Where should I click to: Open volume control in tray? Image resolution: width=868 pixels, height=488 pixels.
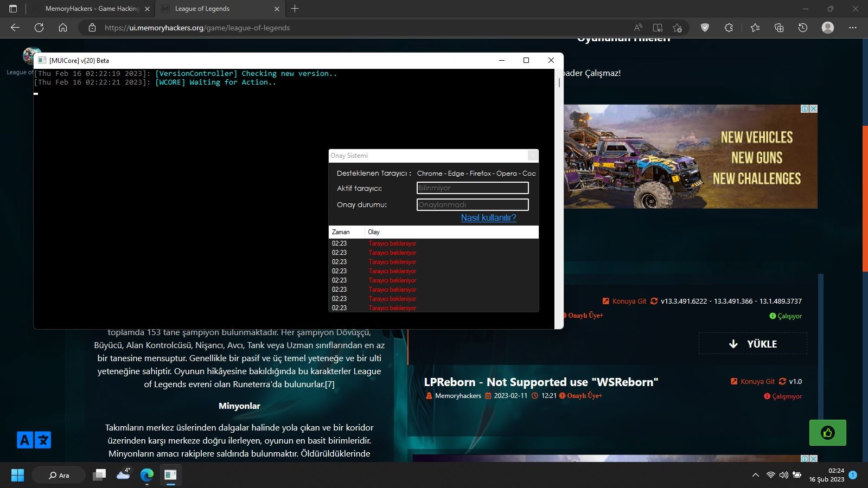(783, 475)
